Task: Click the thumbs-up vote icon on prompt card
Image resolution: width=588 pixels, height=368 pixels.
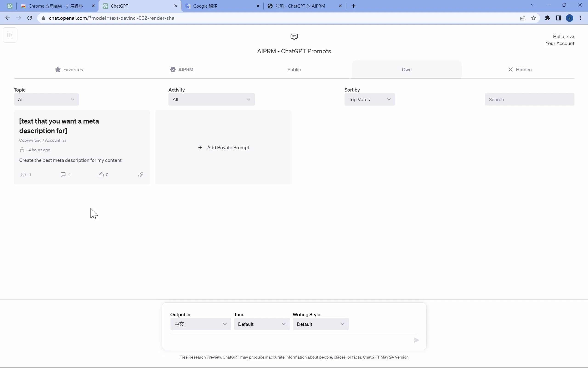Action: pyautogui.click(x=101, y=175)
